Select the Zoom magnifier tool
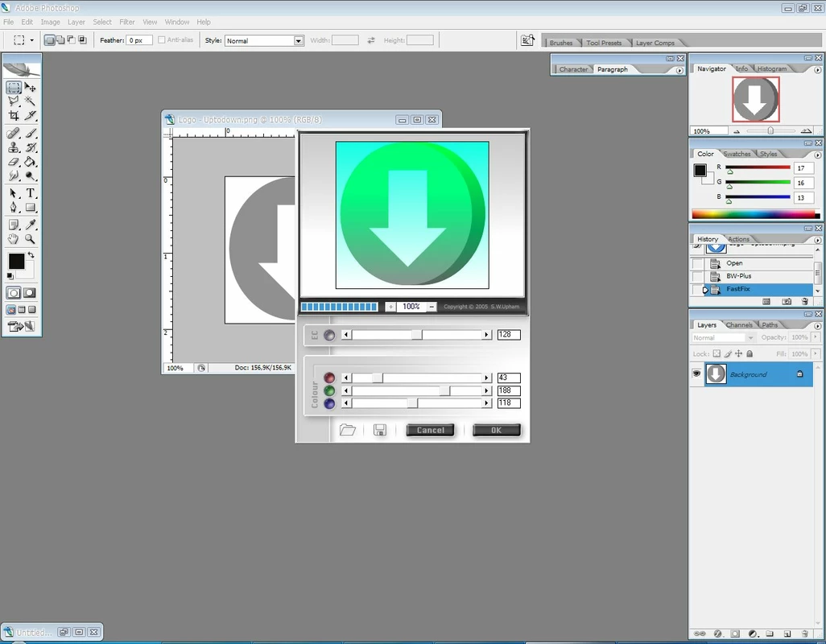 tap(30, 239)
